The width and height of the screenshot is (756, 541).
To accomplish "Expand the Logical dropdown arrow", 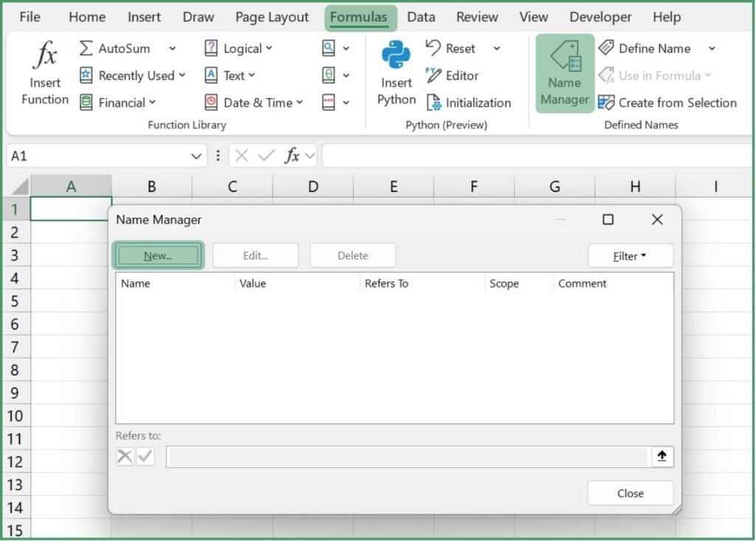I will tap(269, 48).
